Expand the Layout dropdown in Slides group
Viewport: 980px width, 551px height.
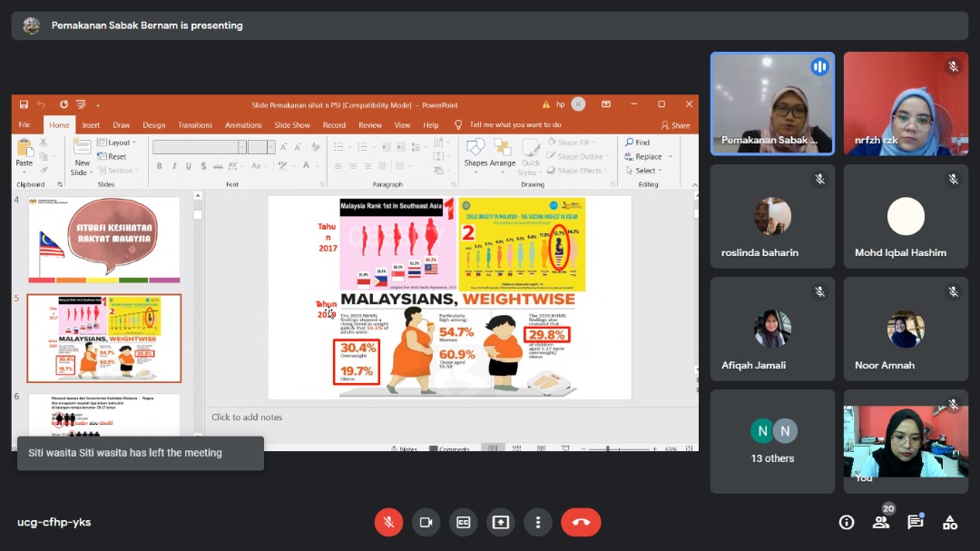pyautogui.click(x=118, y=143)
